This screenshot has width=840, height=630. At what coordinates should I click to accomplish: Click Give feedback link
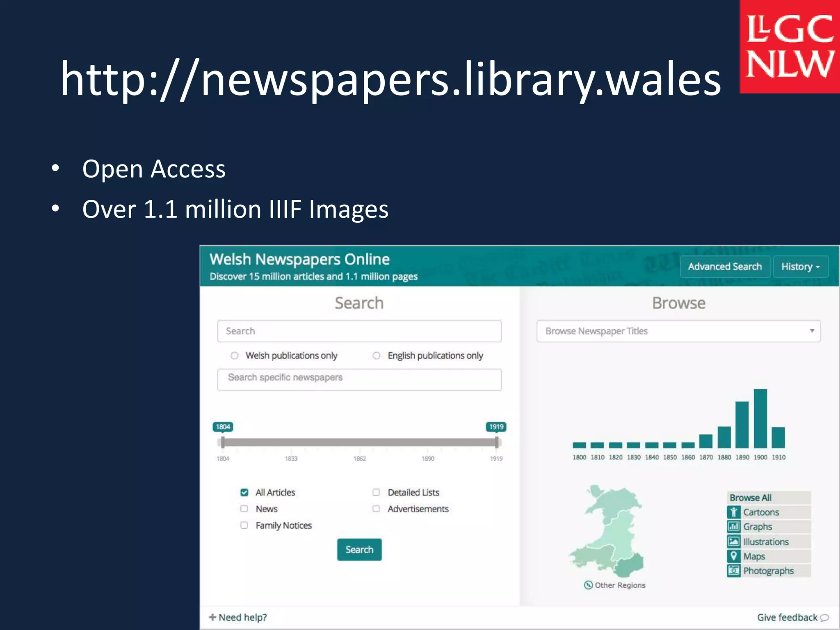[x=793, y=617]
